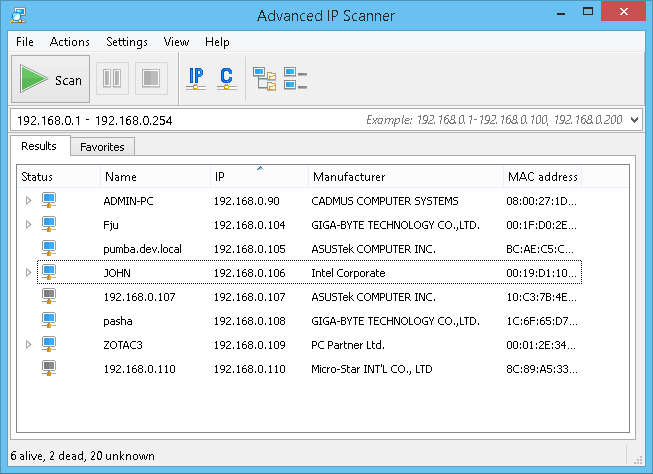Select the pumba.dev.local name cell

point(142,249)
